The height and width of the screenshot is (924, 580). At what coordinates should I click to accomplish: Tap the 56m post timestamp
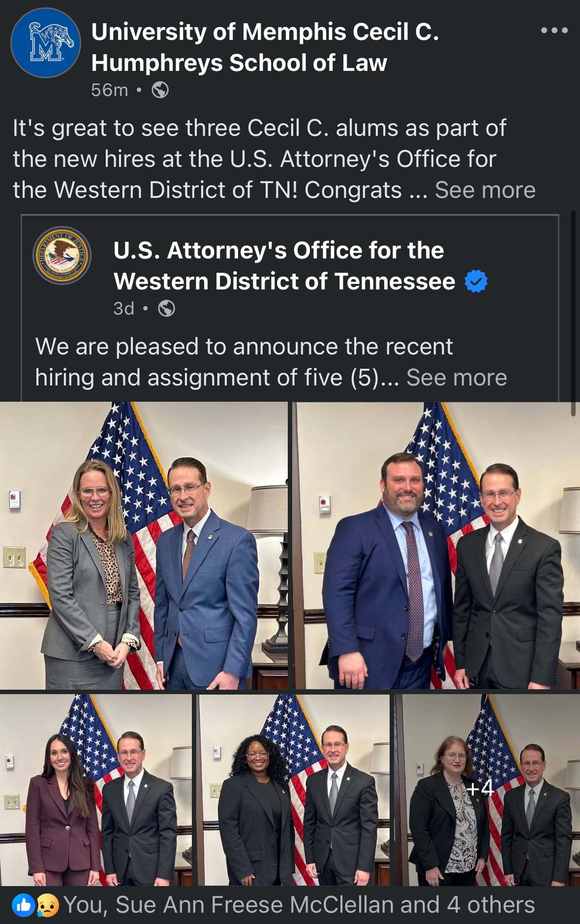pos(109,90)
